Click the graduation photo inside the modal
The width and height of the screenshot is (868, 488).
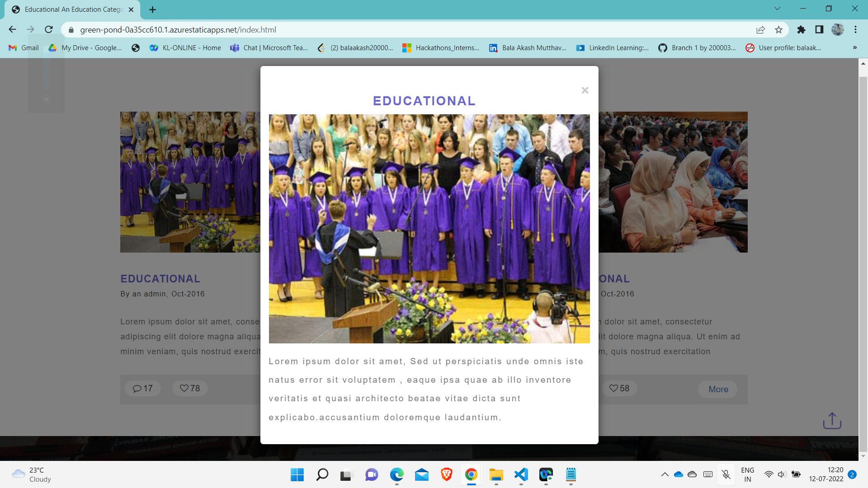pos(429,229)
